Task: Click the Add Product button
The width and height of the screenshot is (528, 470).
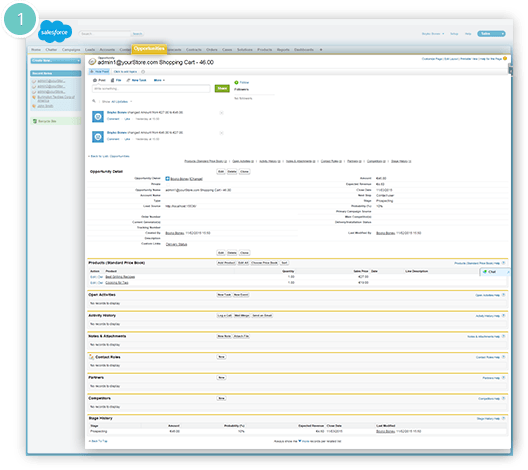Action: [x=226, y=263]
